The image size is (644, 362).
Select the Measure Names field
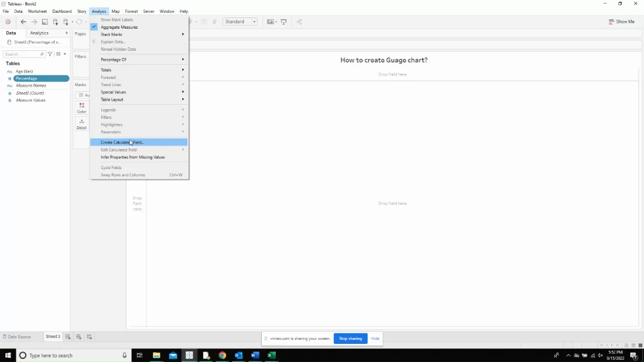pos(31,86)
